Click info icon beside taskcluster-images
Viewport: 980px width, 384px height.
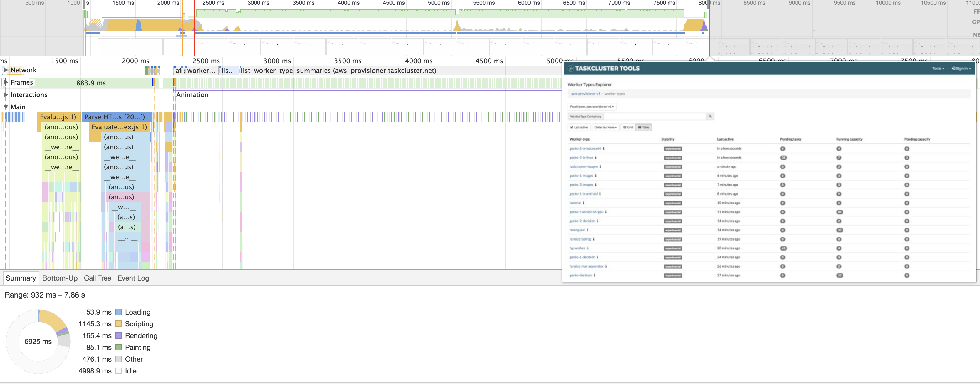coord(600,167)
